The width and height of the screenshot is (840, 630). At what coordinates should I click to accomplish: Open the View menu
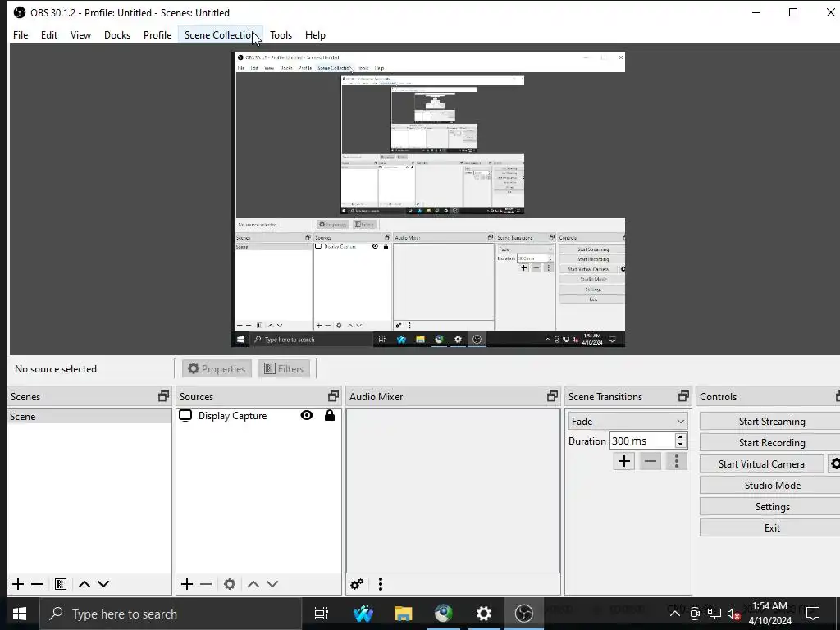[80, 34]
